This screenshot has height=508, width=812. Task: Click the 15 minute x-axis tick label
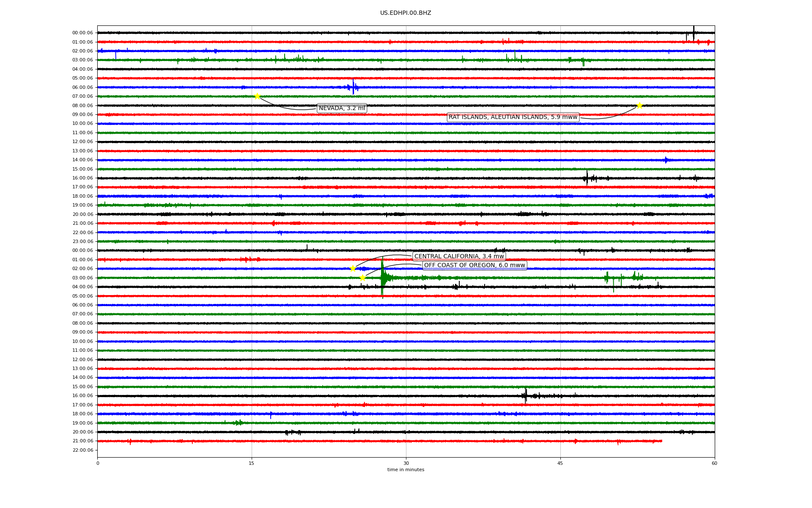click(x=252, y=463)
